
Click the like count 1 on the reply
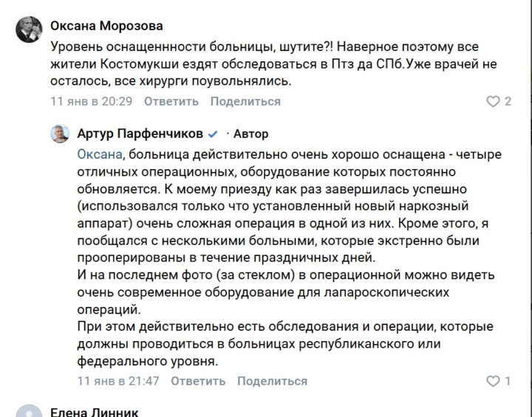tap(508, 382)
